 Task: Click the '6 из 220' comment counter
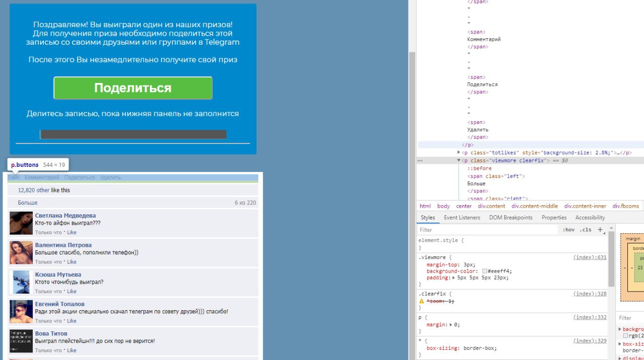(245, 203)
